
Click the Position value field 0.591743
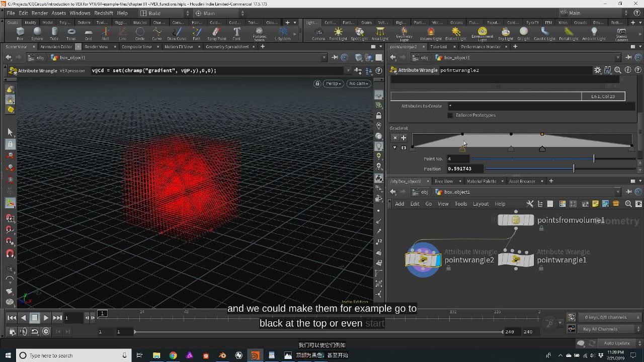464,169
